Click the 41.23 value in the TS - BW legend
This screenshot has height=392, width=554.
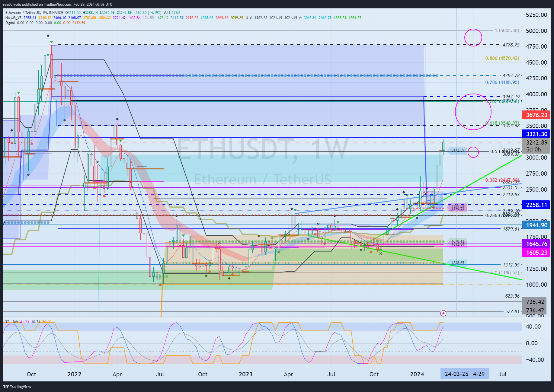point(24,322)
